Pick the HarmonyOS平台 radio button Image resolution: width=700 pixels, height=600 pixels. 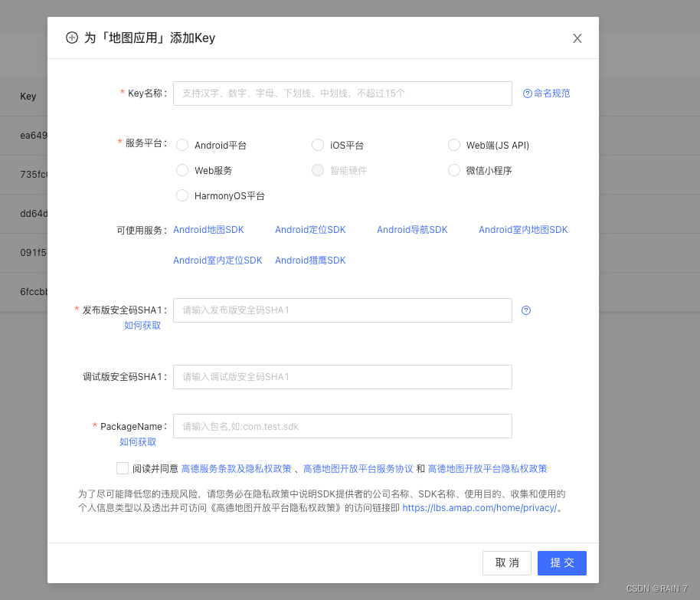coord(182,195)
